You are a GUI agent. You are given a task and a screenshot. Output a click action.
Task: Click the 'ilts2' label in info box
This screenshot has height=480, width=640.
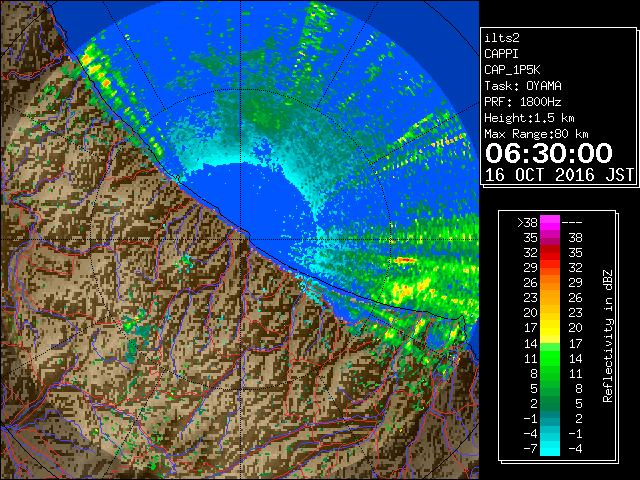pyautogui.click(x=502, y=38)
